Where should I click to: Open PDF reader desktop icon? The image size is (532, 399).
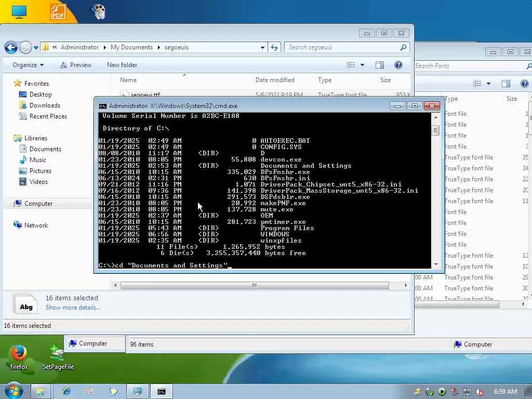coord(58,11)
